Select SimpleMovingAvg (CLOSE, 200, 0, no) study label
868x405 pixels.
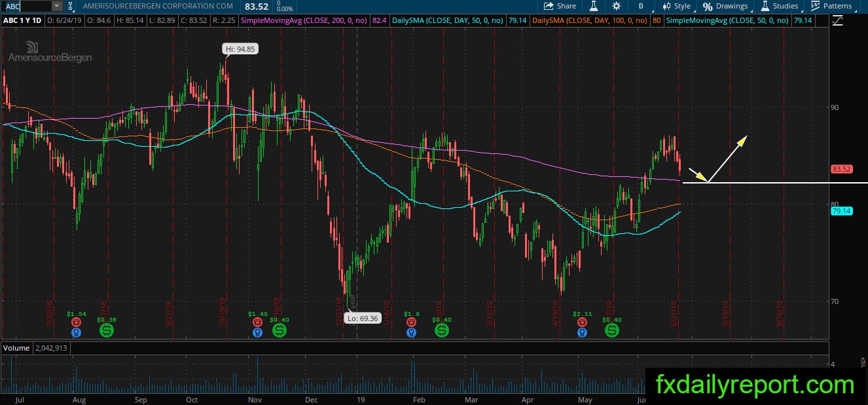pyautogui.click(x=304, y=21)
